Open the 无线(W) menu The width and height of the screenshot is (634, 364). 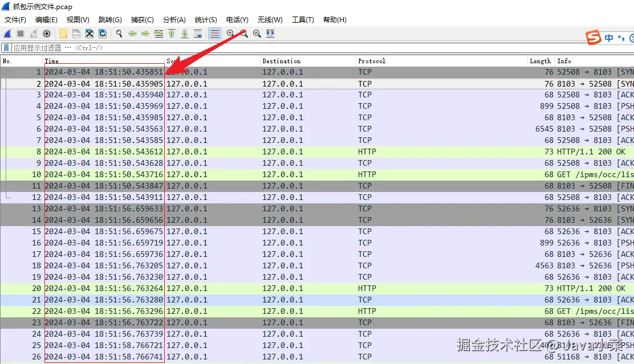pyautogui.click(x=270, y=20)
